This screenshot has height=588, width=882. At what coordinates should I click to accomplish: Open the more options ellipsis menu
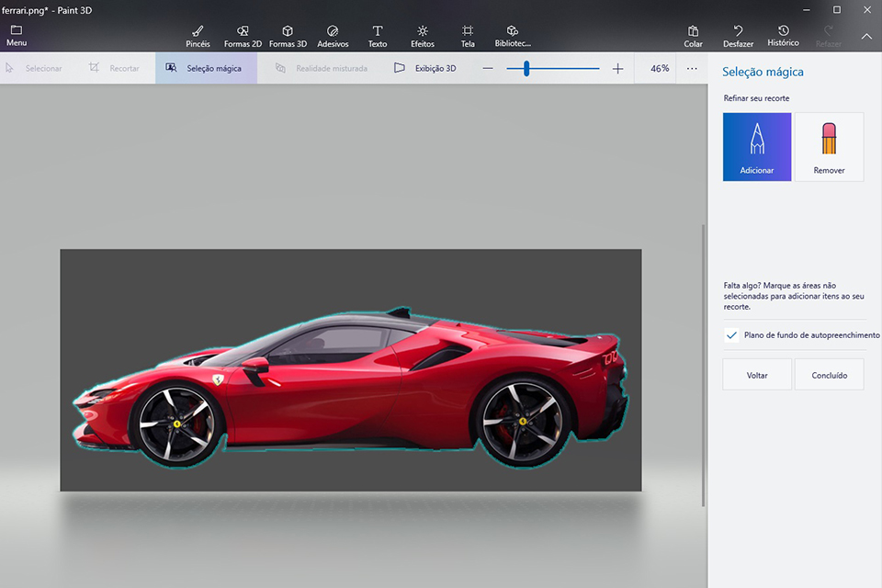pos(692,69)
